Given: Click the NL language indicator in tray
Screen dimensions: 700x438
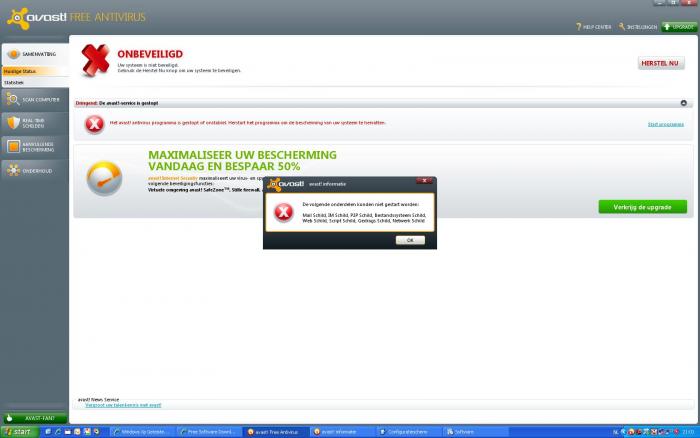Looking at the screenshot, I should tap(616, 432).
